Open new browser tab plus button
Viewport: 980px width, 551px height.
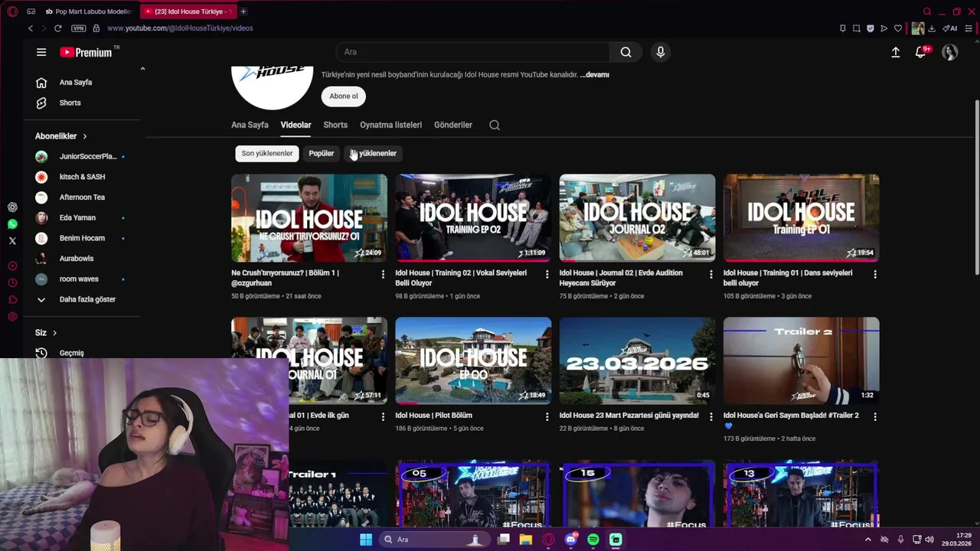pyautogui.click(x=243, y=11)
